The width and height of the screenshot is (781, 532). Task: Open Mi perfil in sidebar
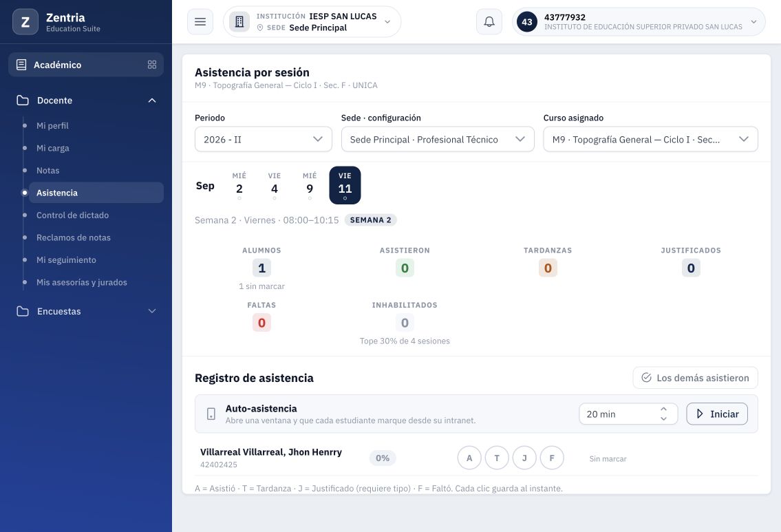click(52, 125)
